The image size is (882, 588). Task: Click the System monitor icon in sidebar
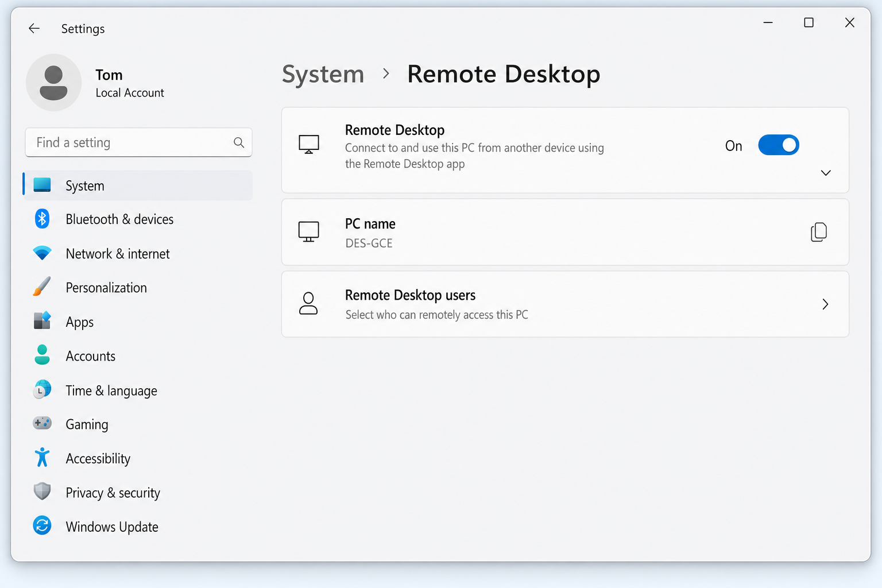(x=42, y=185)
